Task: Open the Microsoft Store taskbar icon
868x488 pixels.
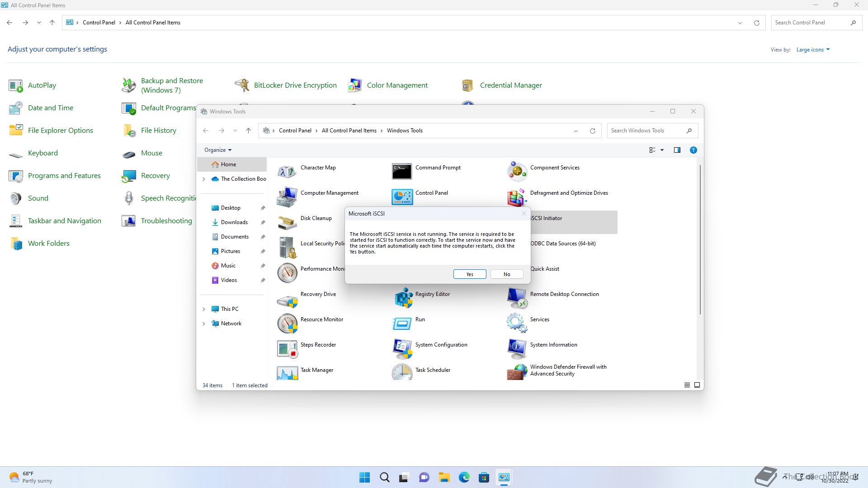Action: coord(484,477)
